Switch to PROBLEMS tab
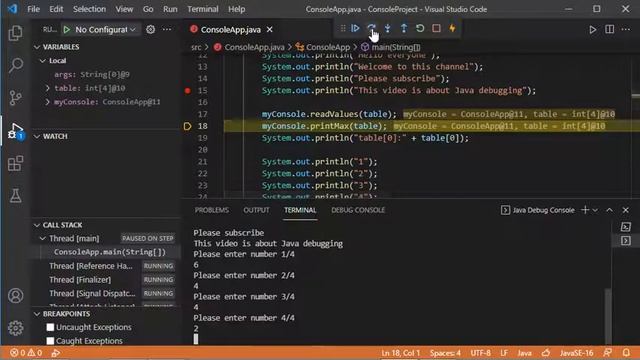The width and height of the screenshot is (640, 360). 211,210
